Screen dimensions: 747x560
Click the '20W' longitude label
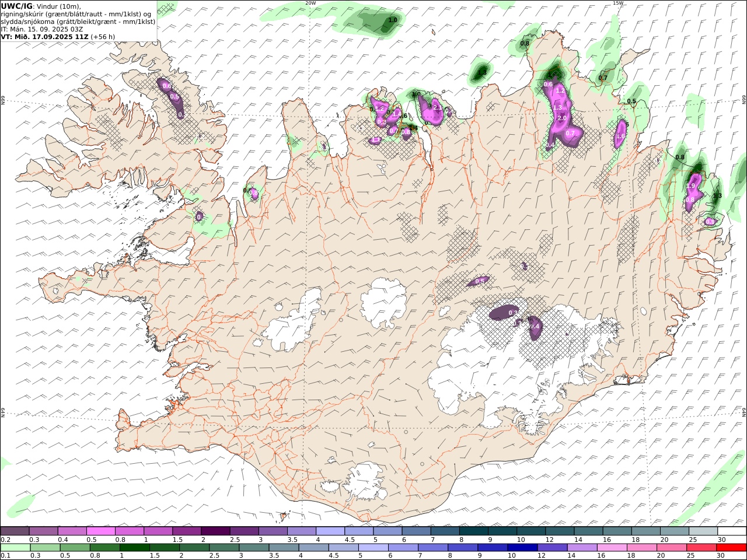pos(310,3)
